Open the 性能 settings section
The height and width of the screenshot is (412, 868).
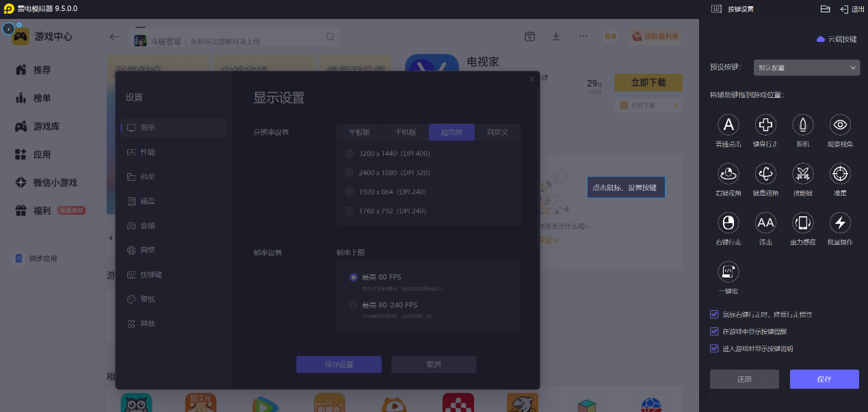tap(147, 152)
